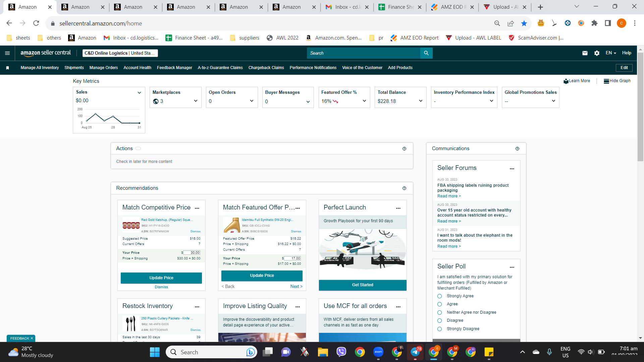Image resolution: width=644 pixels, height=362 pixels.
Task: Expand the Sales metric card
Action: pyautogui.click(x=139, y=93)
